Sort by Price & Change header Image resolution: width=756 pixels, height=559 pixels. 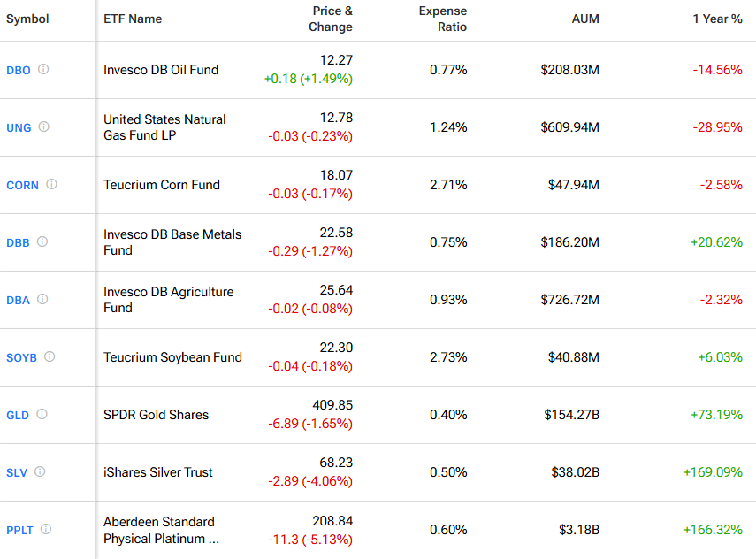[x=331, y=19]
